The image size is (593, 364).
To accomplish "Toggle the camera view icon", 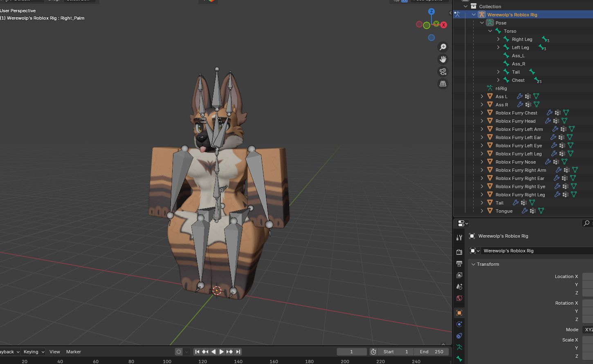I will 443,72.
